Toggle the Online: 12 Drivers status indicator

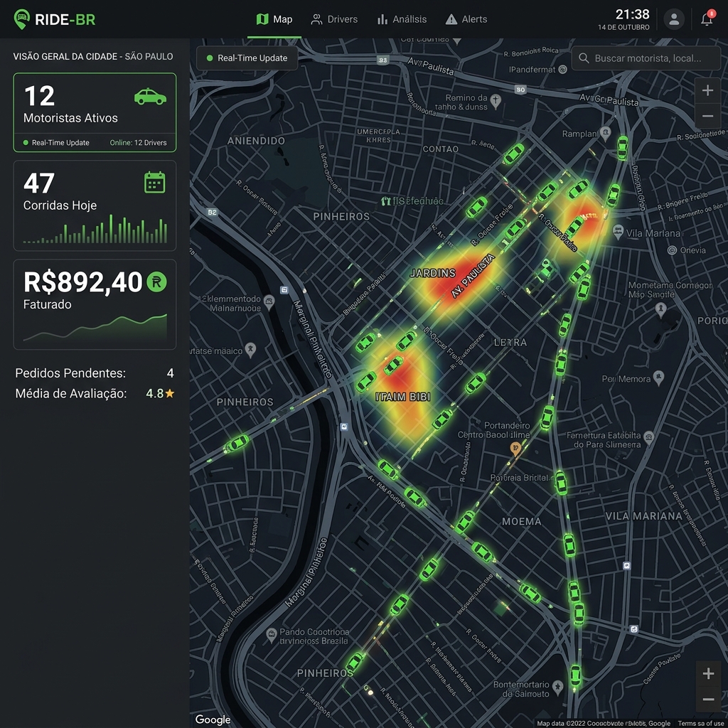pos(139,142)
